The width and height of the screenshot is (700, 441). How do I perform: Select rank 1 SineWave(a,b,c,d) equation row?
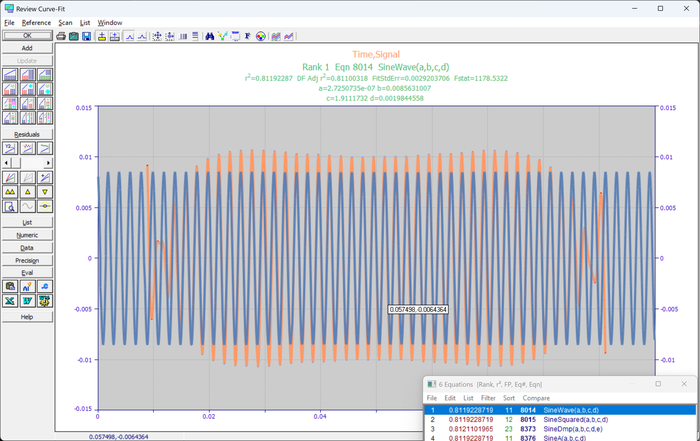(560, 410)
